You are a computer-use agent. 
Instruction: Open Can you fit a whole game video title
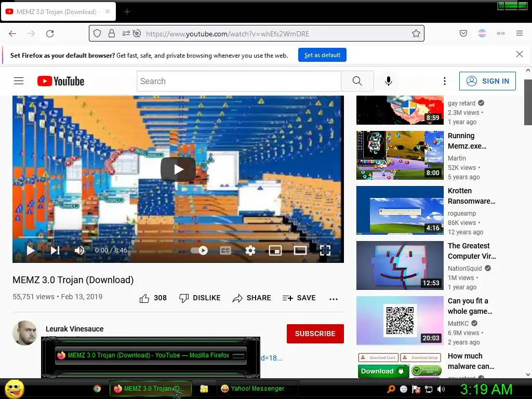(470, 306)
